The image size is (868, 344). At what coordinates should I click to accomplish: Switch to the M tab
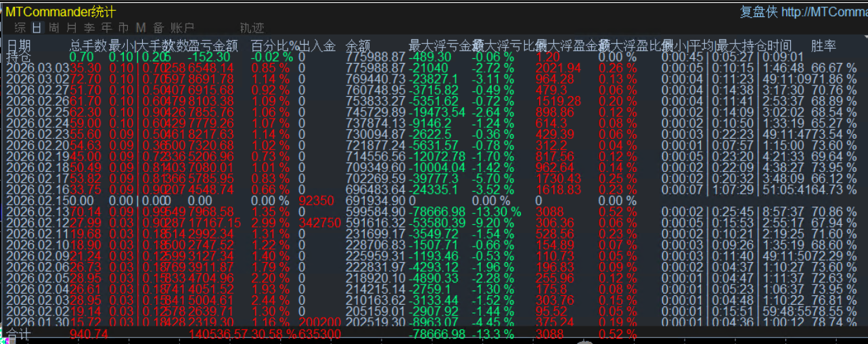coord(141,28)
